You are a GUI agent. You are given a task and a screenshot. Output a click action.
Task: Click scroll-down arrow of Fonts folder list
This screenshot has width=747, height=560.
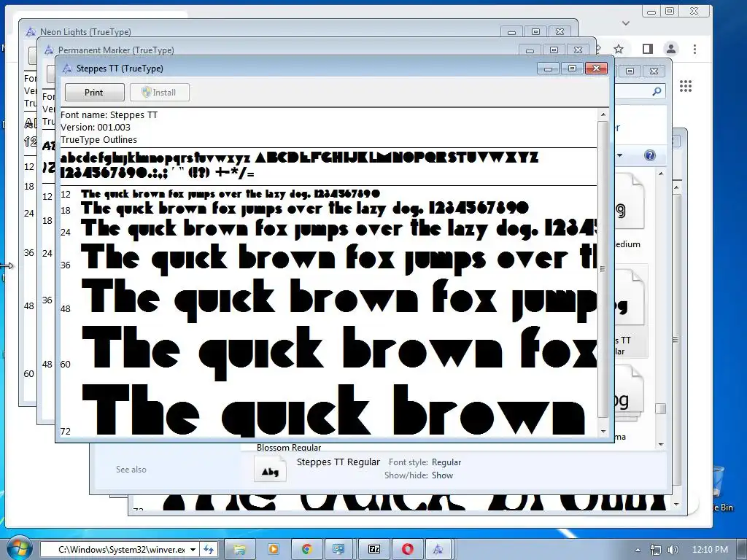661,444
